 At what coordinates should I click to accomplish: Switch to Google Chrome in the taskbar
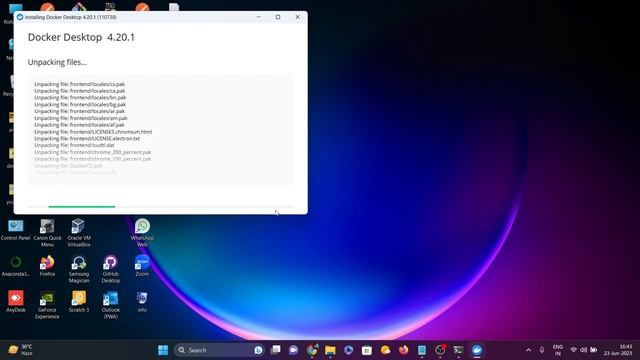[x=312, y=350]
